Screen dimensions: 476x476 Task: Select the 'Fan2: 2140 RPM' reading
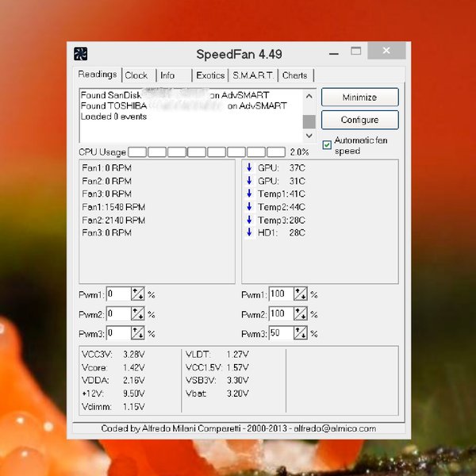113,220
